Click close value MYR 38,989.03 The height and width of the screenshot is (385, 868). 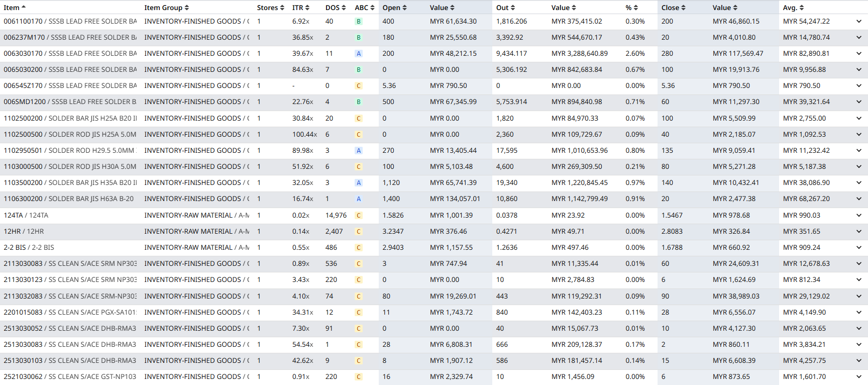(x=736, y=296)
